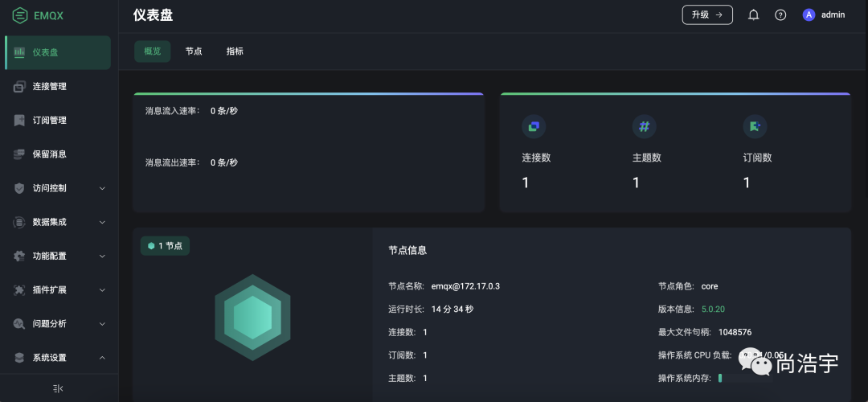Viewport: 868px width, 402px height.
Task: Click the help question mark icon
Action: 780,14
